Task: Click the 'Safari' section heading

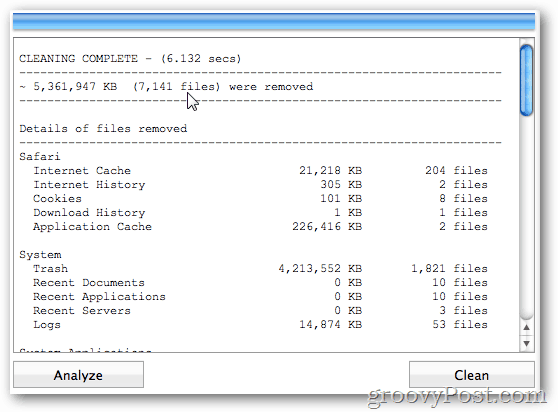Action: 40,157
